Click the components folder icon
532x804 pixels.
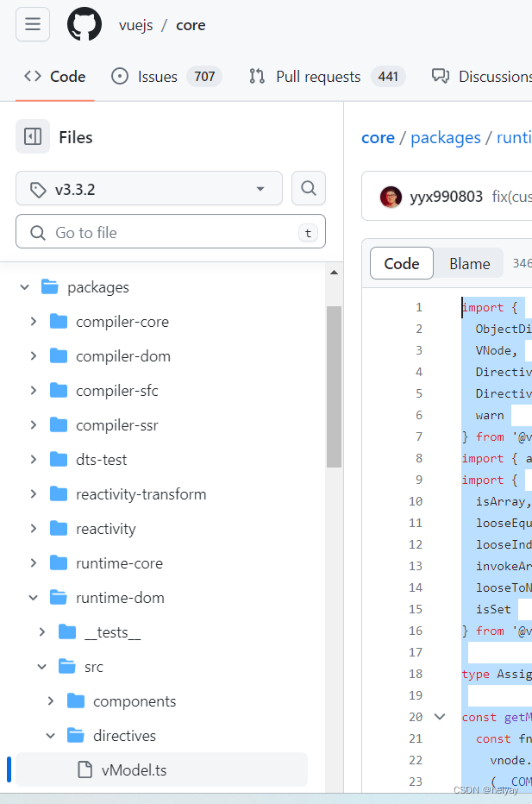pyautogui.click(x=76, y=701)
